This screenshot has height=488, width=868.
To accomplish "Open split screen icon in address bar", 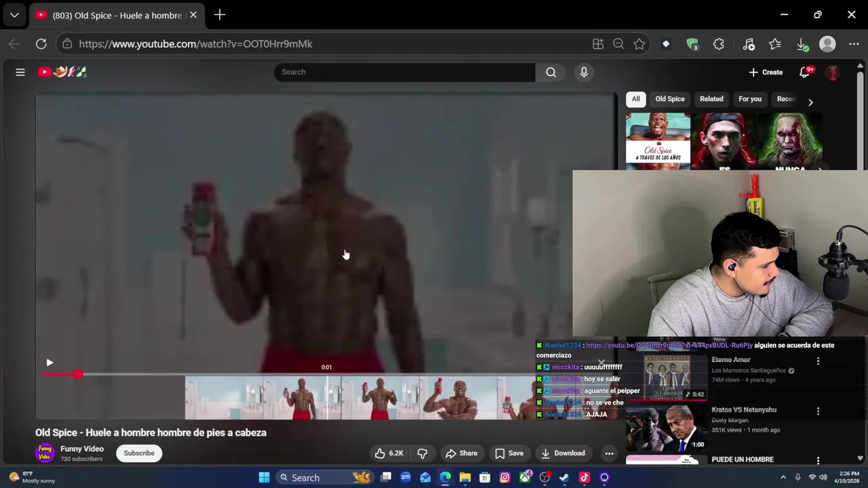I will click(597, 44).
